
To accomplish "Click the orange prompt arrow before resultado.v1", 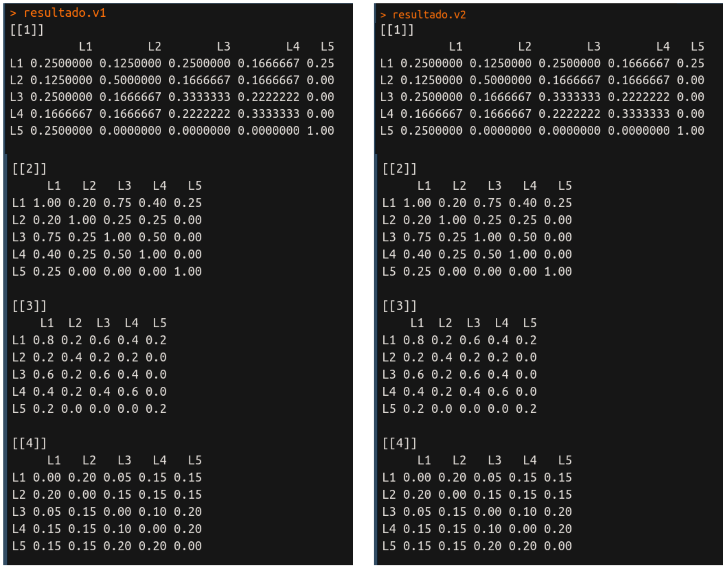I will pyautogui.click(x=13, y=13).
